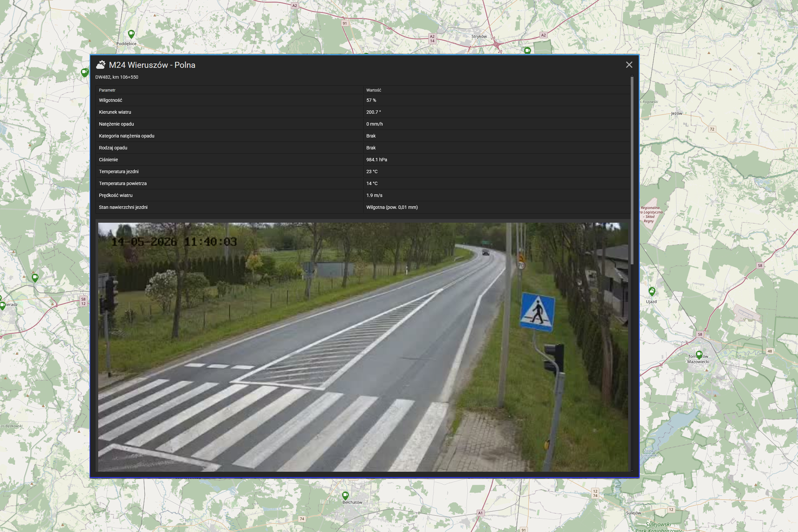The width and height of the screenshot is (798, 532).
Task: Click the 72 road shield near Jeżów
Action: (x=712, y=129)
